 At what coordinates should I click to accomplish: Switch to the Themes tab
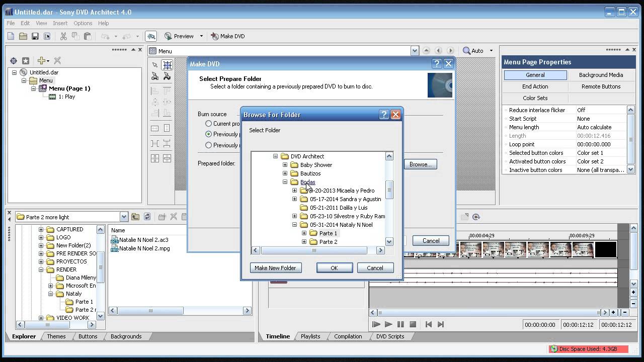(x=56, y=336)
